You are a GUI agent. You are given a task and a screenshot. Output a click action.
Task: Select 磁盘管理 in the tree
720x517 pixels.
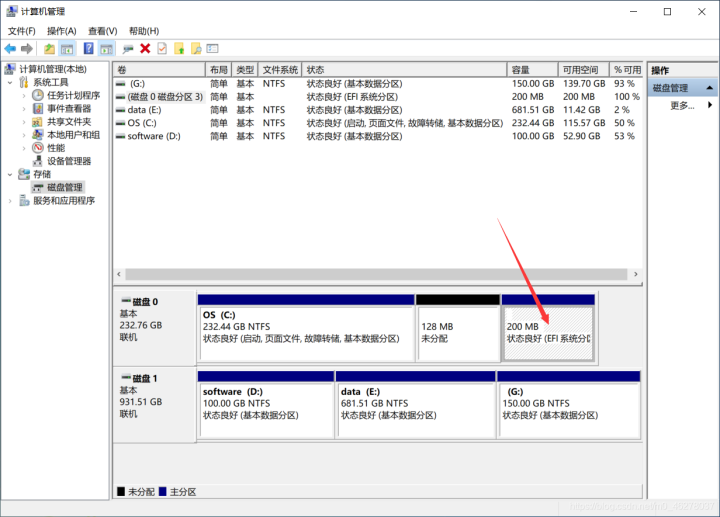(x=65, y=187)
